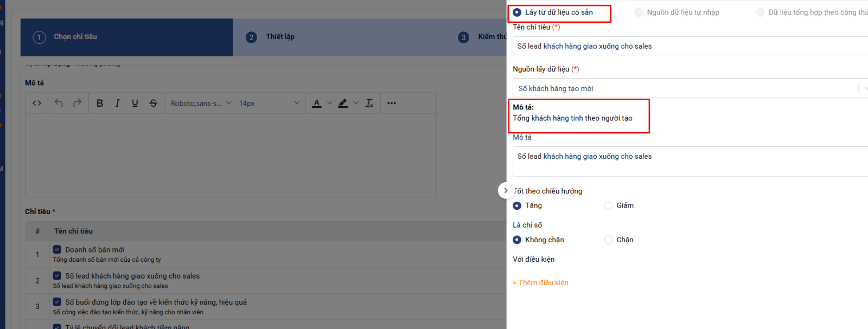Click the undo arrow in editor toolbar
Image resolution: width=868 pixels, height=329 pixels.
(x=59, y=103)
